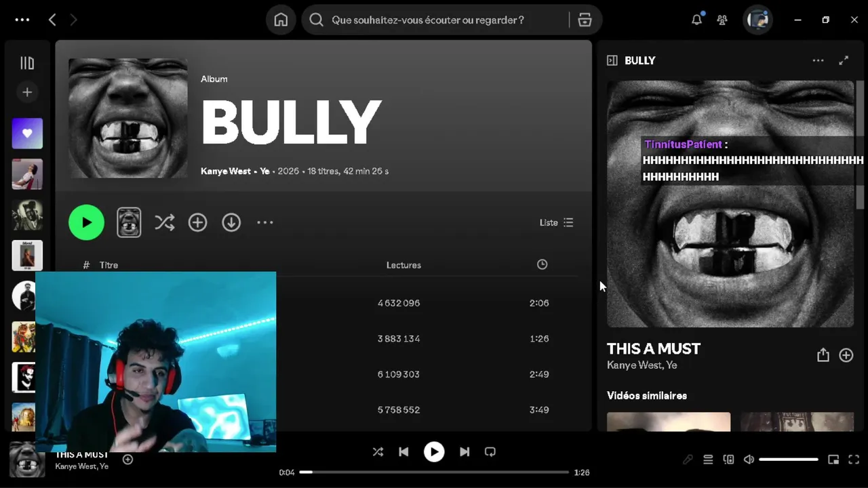The width and height of the screenshot is (868, 488).
Task: Open the Home page
Action: 281,20
